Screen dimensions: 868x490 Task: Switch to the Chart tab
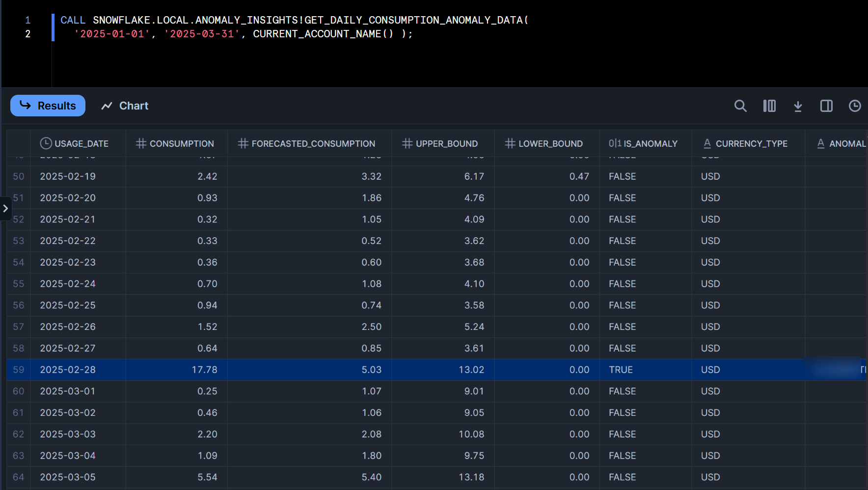pyautogui.click(x=125, y=106)
